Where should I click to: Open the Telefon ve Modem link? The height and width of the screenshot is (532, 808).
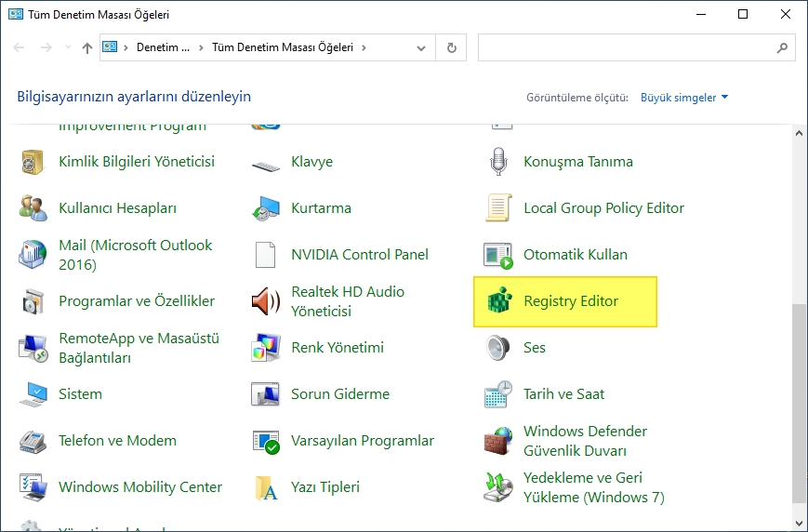coord(117,441)
